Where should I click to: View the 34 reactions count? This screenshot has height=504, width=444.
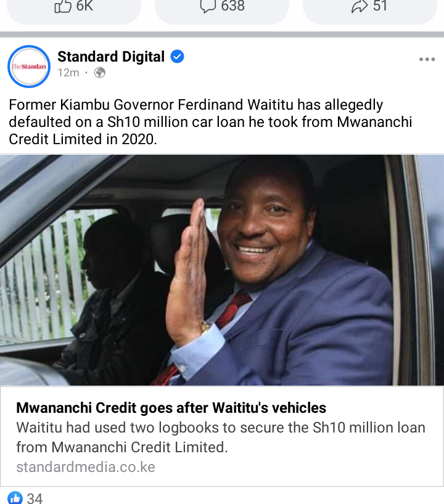(x=35, y=498)
